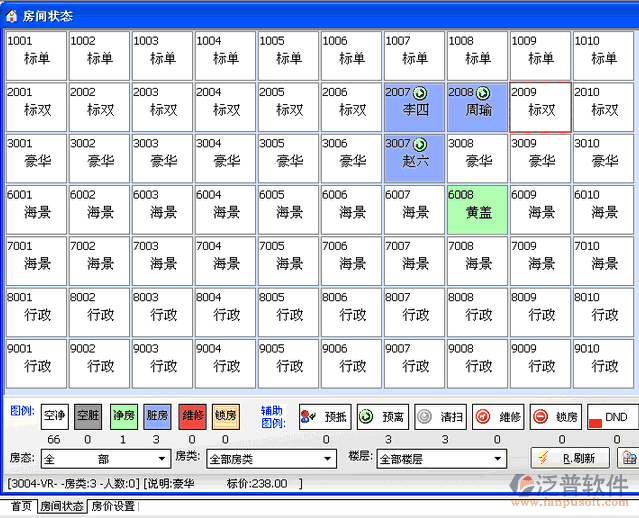The image size is (639, 518).
Task: Select the 空净 vacant-clean legend button
Action: (x=54, y=415)
